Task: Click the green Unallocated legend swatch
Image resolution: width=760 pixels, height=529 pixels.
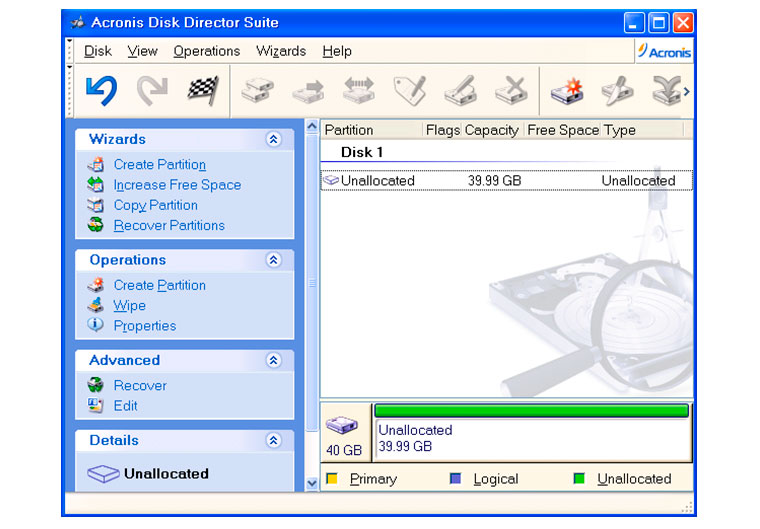Action: [579, 479]
